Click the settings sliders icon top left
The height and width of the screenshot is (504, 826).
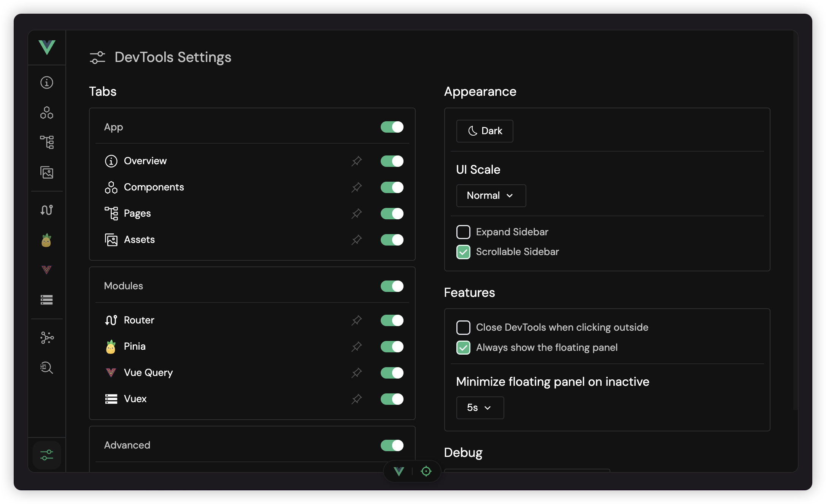point(97,57)
